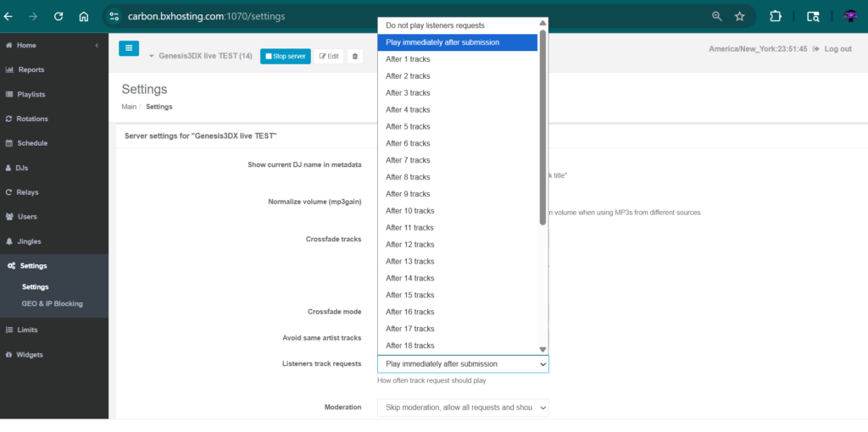Click the Edit server button
The height and width of the screenshot is (432, 868).
coord(329,56)
